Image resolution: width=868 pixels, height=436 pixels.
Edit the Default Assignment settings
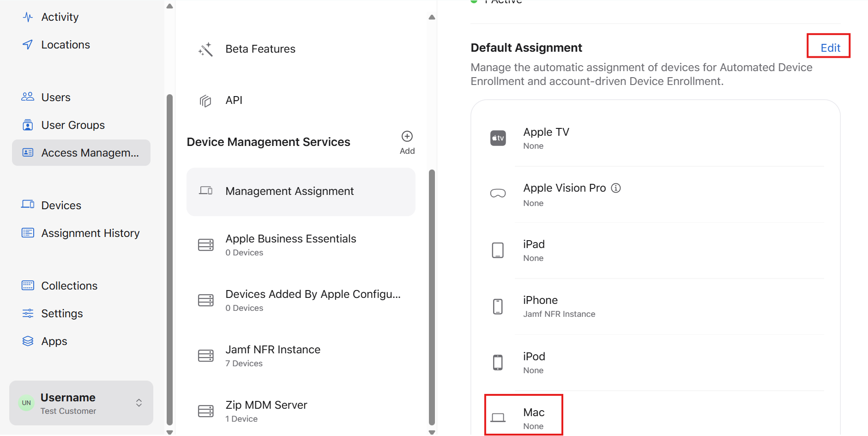click(x=830, y=48)
